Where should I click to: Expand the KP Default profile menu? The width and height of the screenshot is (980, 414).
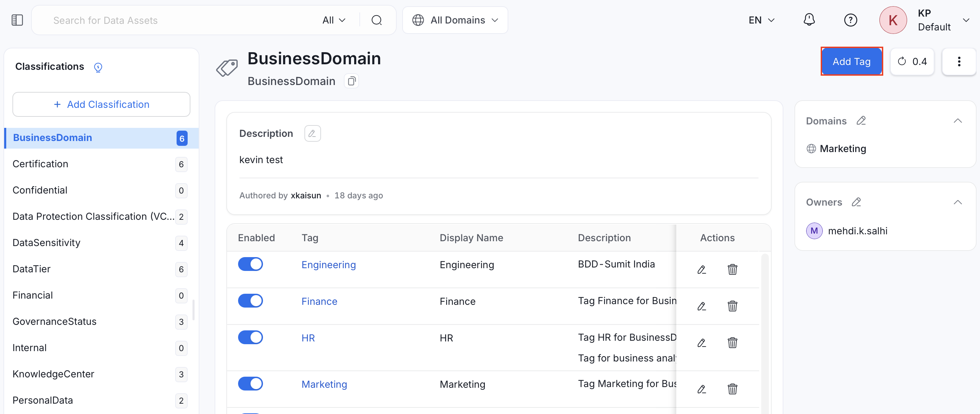point(965,20)
